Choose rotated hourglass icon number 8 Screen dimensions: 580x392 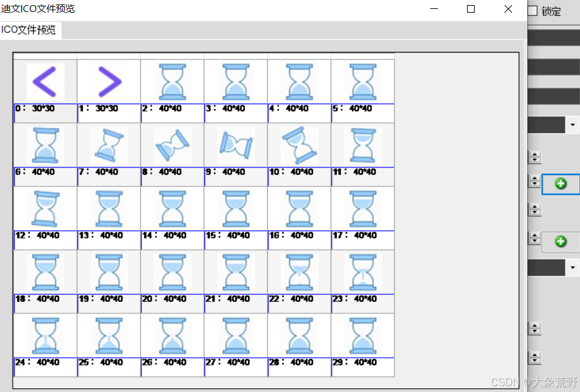[x=173, y=145]
